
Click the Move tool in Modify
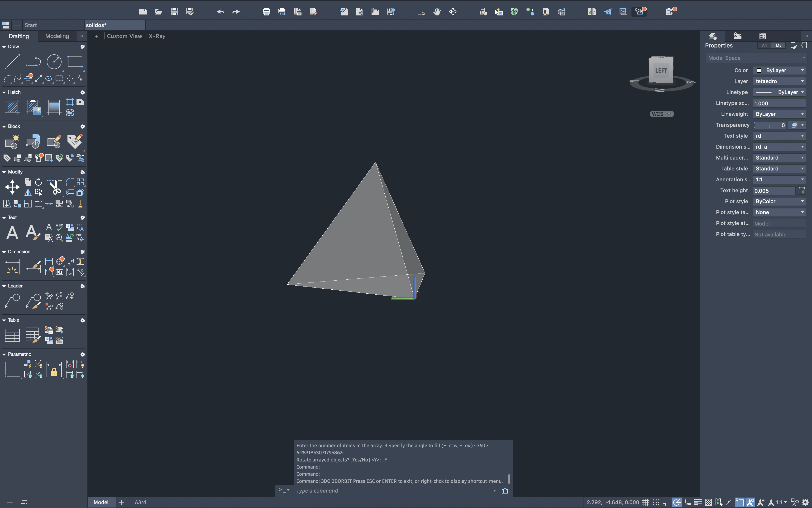[x=12, y=187]
